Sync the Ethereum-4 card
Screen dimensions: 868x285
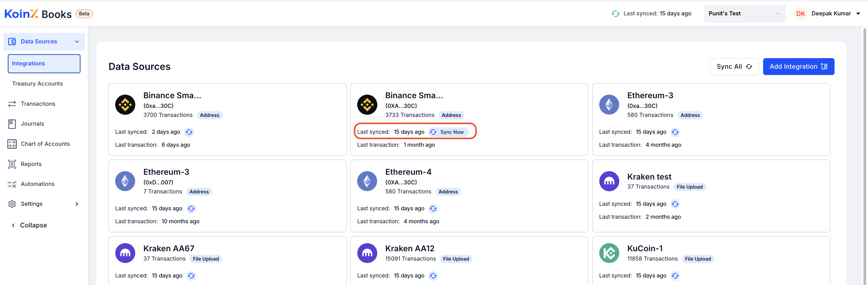(433, 208)
